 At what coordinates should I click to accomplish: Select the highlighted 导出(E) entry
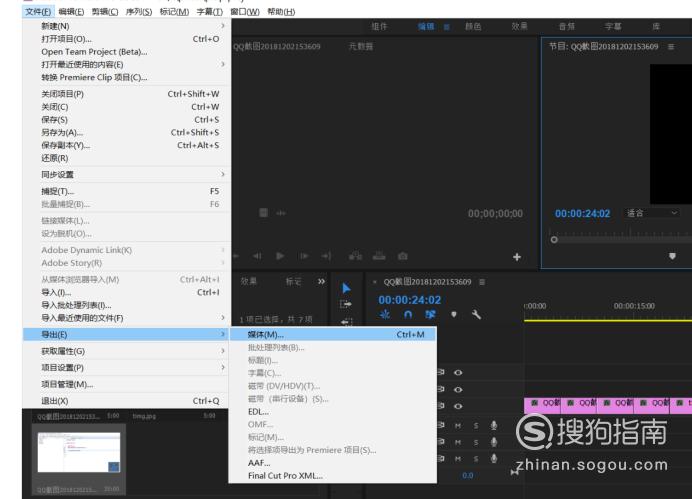[x=126, y=334]
